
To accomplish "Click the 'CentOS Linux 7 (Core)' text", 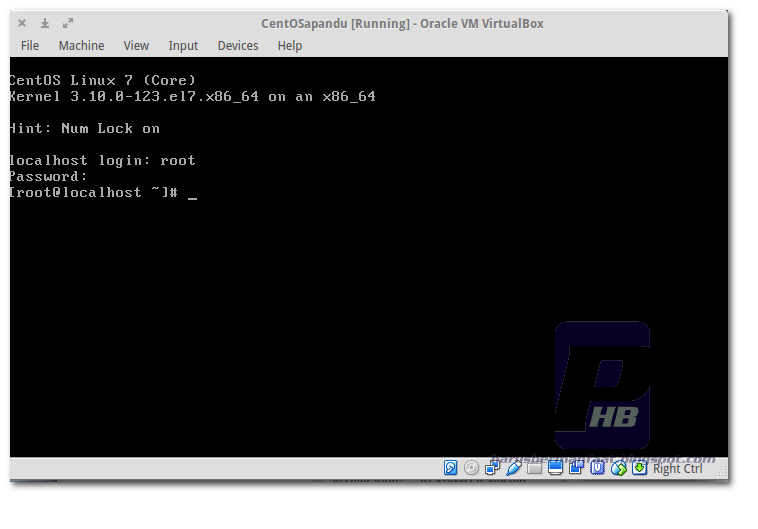I will point(102,80).
